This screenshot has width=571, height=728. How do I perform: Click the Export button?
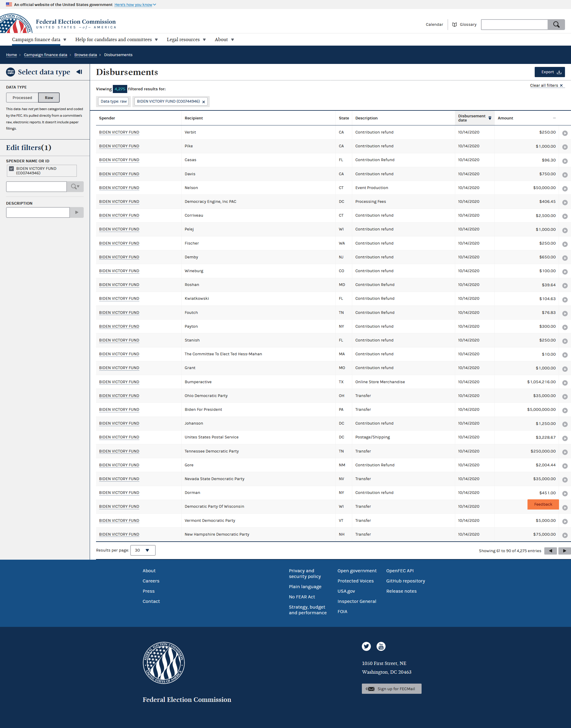pos(550,72)
